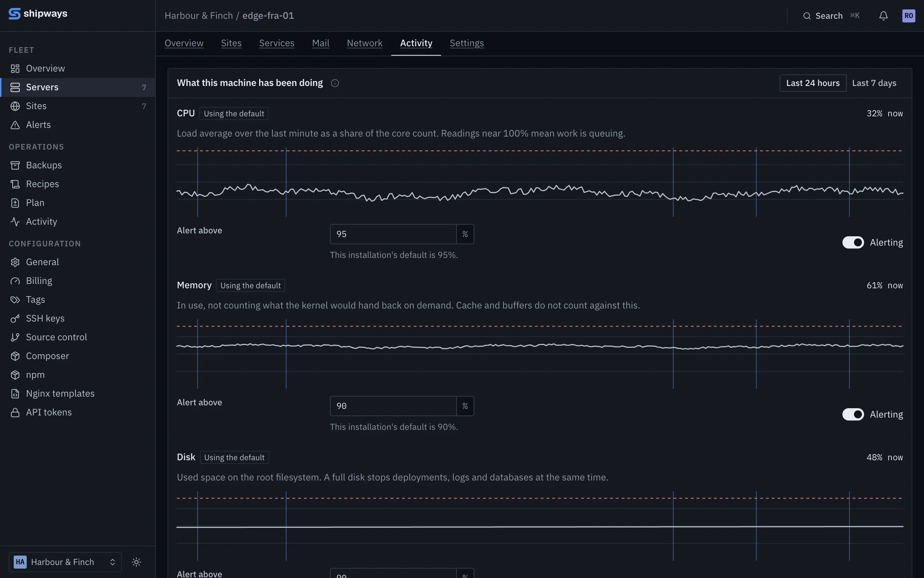The image size is (924, 578).
Task: Toggle CPU Alerting switch
Action: pos(853,242)
